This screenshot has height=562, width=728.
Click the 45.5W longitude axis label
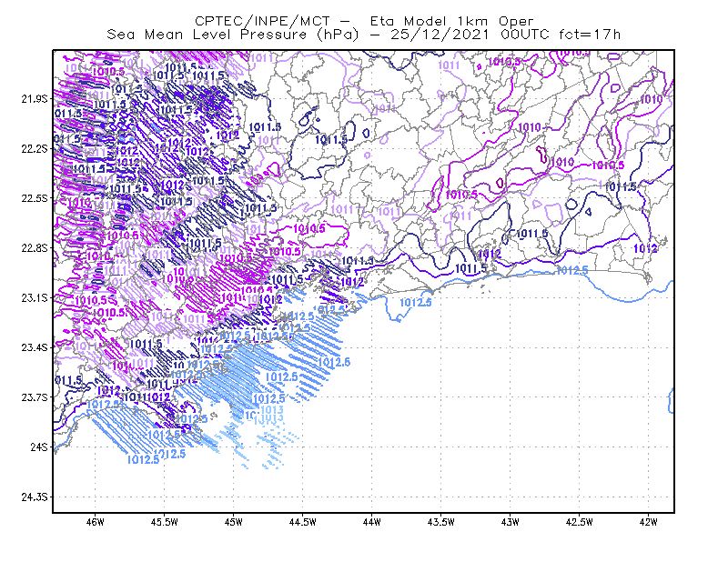point(165,522)
